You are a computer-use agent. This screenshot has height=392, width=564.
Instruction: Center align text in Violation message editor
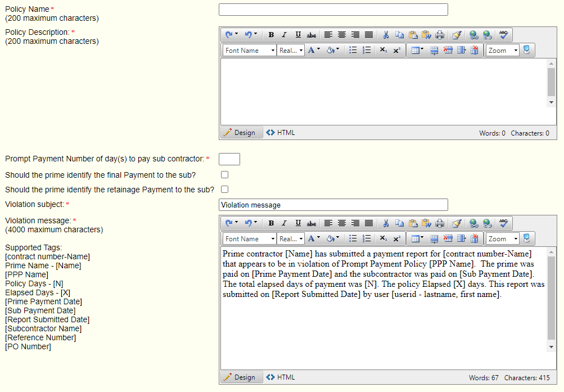pyautogui.click(x=342, y=223)
